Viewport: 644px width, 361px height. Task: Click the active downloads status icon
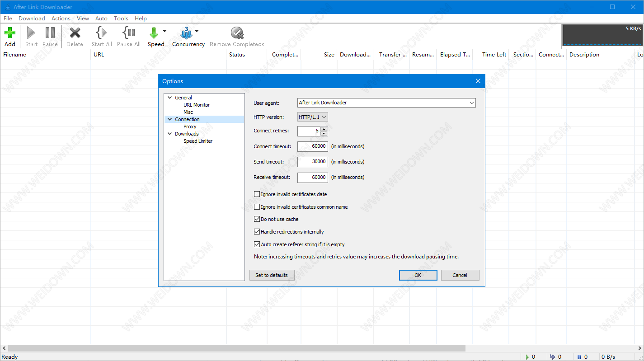527,357
